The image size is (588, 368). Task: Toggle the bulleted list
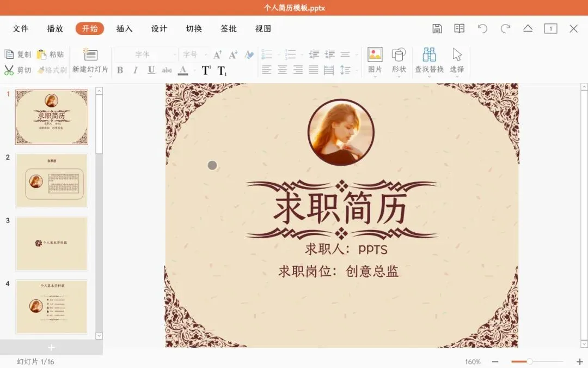click(267, 55)
